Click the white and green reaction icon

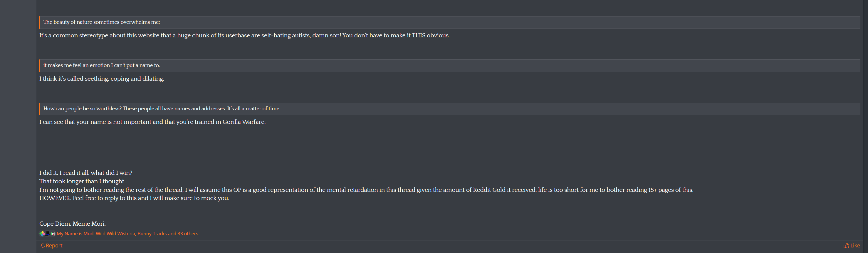[x=53, y=233]
